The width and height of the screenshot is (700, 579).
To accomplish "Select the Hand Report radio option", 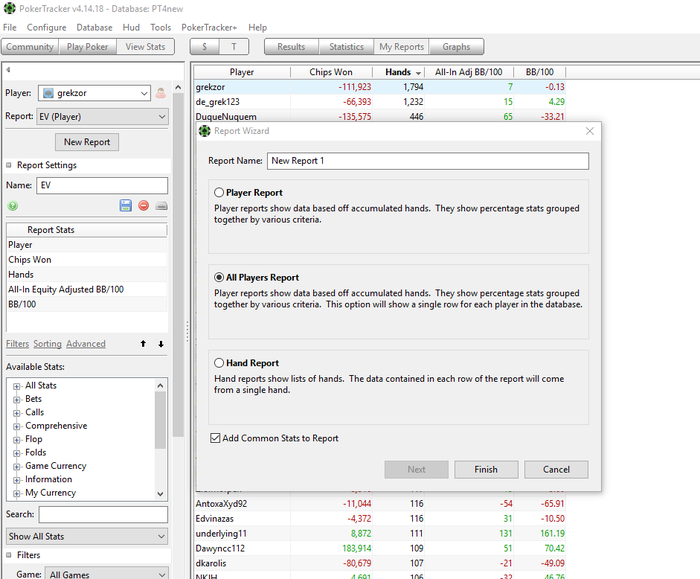I will pos(219,363).
